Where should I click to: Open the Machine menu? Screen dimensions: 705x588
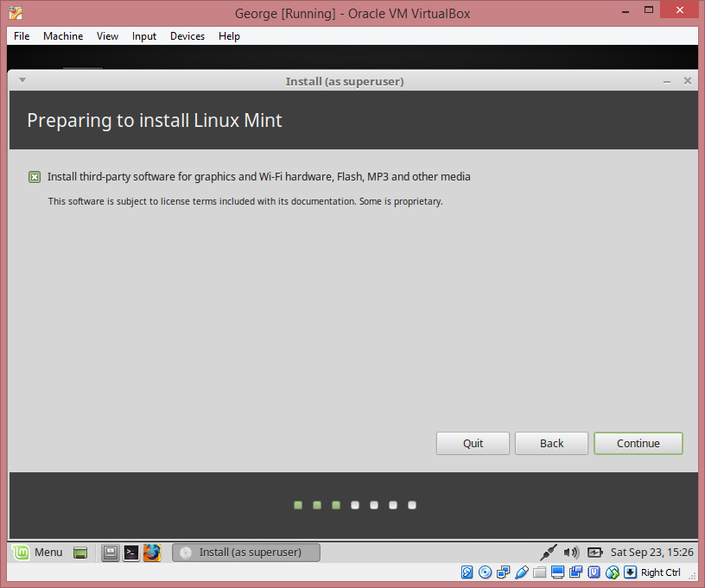63,36
